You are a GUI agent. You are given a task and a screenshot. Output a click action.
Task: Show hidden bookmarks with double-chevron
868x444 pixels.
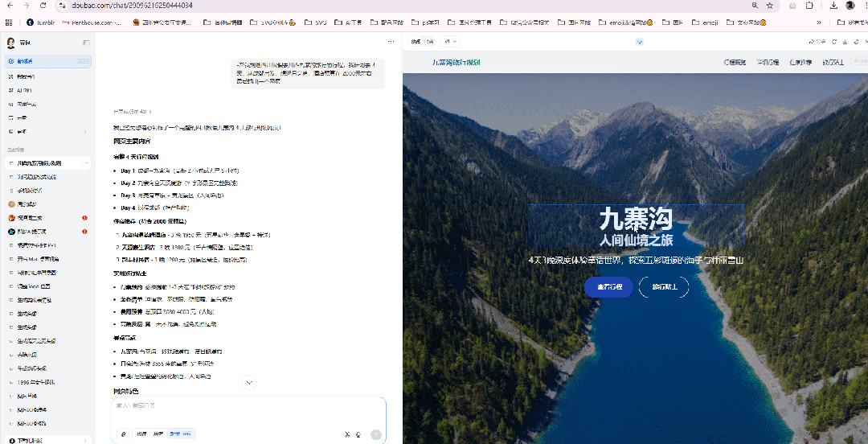click(x=819, y=23)
